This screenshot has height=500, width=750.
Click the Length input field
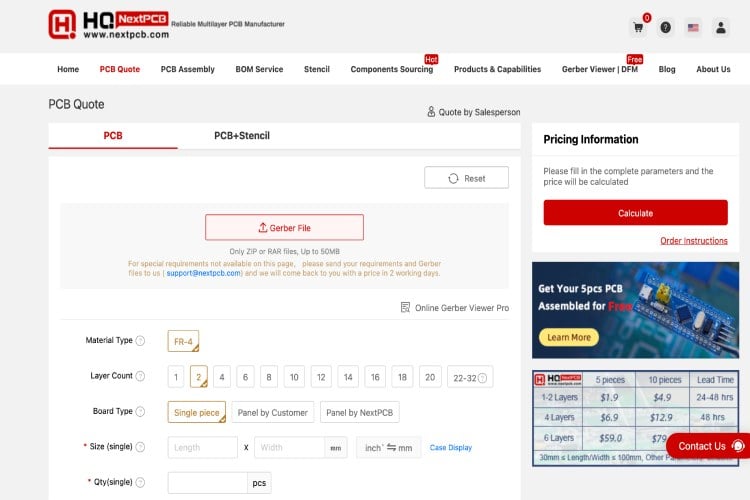(x=202, y=448)
